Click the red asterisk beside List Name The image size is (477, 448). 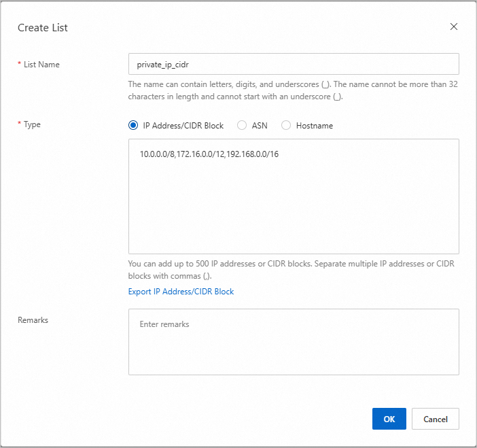click(19, 65)
